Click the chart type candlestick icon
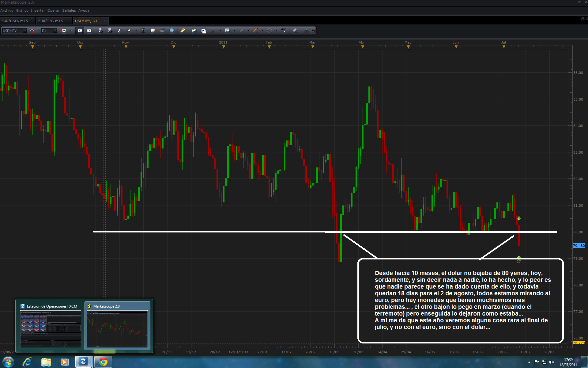The height and width of the screenshot is (368, 588). coord(64,30)
